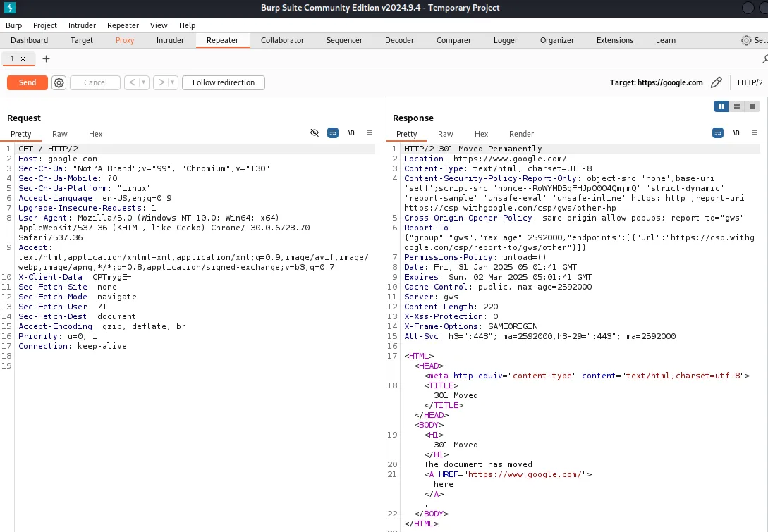Select Response Hex view tab

tap(481, 134)
